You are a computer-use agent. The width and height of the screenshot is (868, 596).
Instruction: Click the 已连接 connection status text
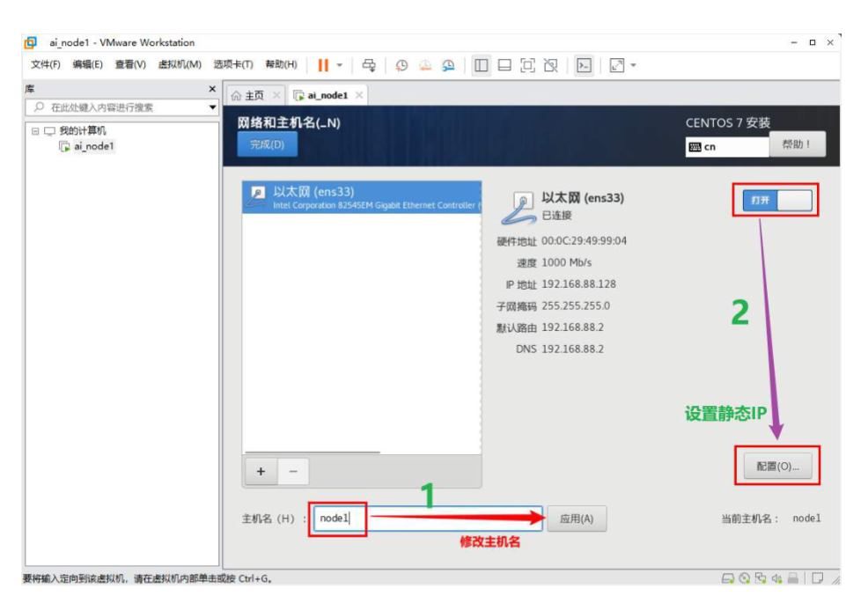point(556,216)
